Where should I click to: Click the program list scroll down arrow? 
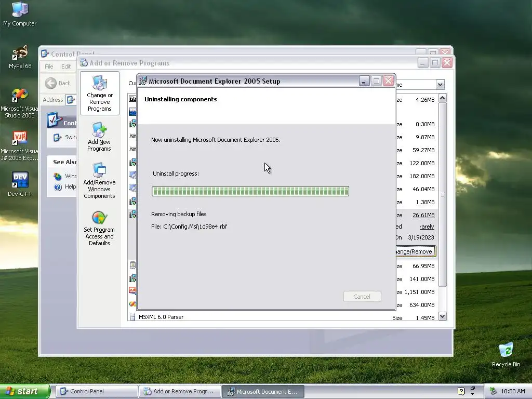tap(443, 316)
